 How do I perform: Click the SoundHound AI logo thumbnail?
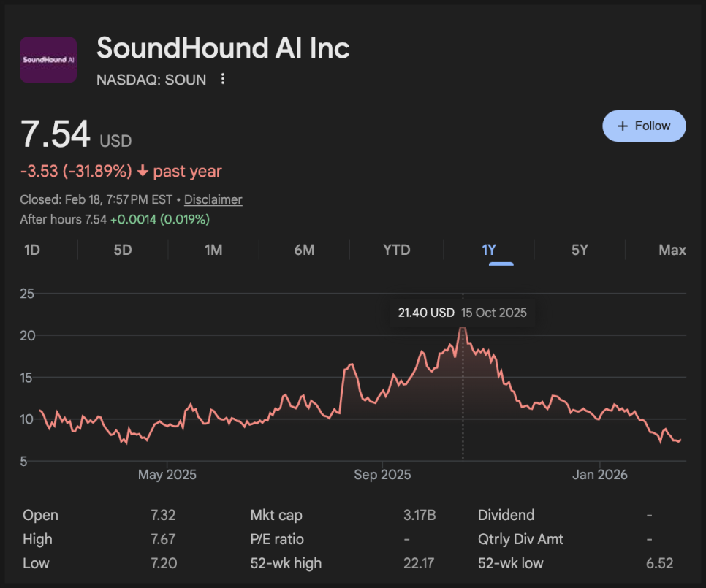(x=48, y=60)
